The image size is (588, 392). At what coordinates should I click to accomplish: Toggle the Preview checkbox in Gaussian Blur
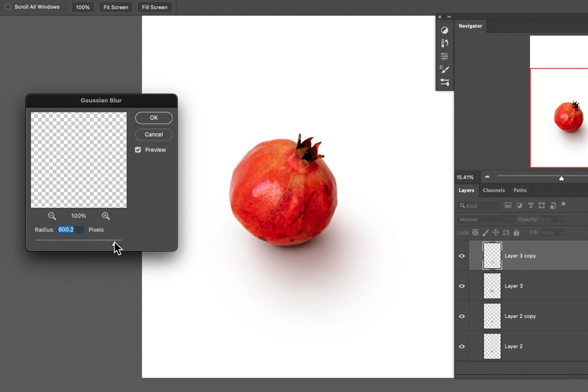(138, 149)
